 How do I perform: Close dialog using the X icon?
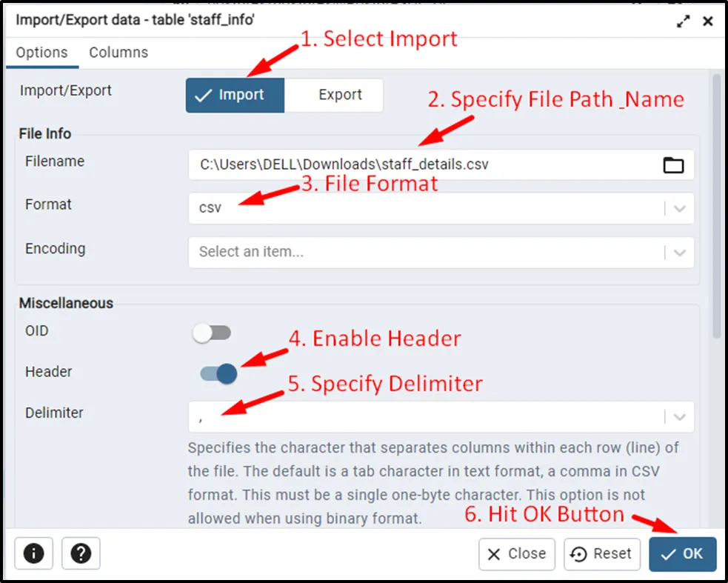pos(708,21)
